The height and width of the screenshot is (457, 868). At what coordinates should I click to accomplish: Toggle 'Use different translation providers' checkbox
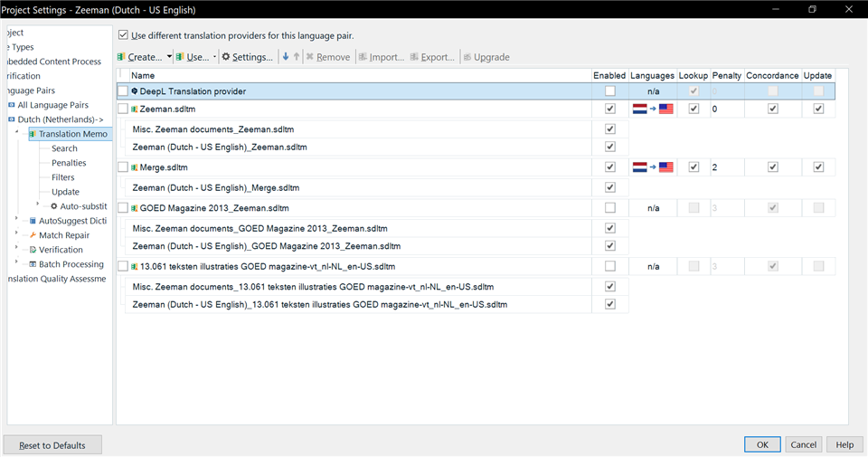(123, 35)
